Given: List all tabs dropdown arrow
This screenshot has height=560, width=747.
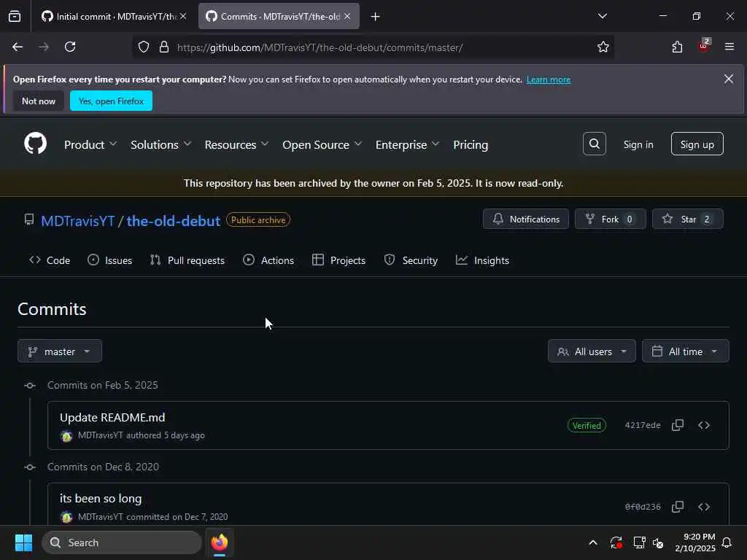Looking at the screenshot, I should click(602, 16).
